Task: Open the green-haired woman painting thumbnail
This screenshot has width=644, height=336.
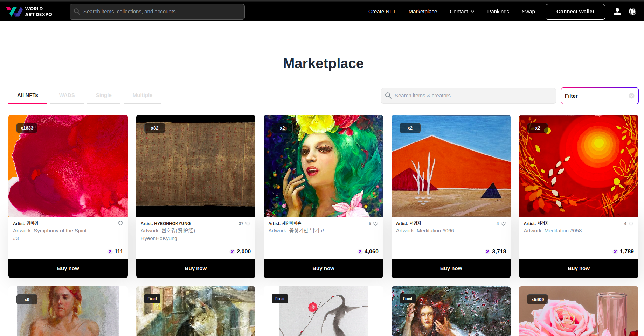Action: click(323, 166)
